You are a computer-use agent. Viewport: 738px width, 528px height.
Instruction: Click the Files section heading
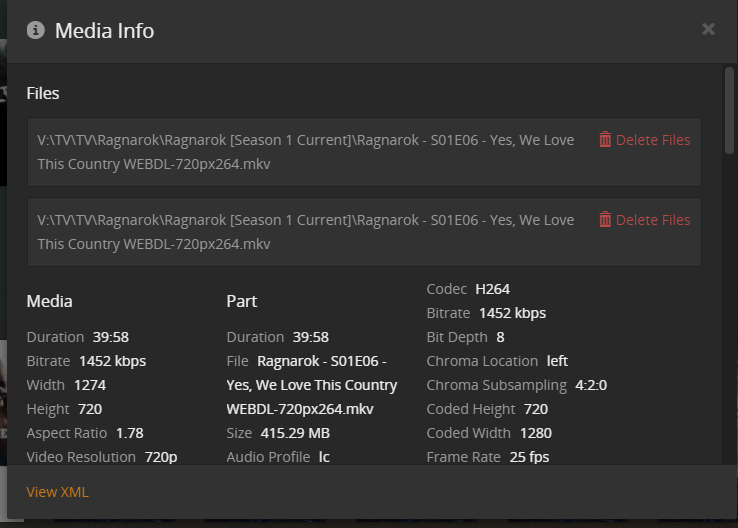[43, 93]
